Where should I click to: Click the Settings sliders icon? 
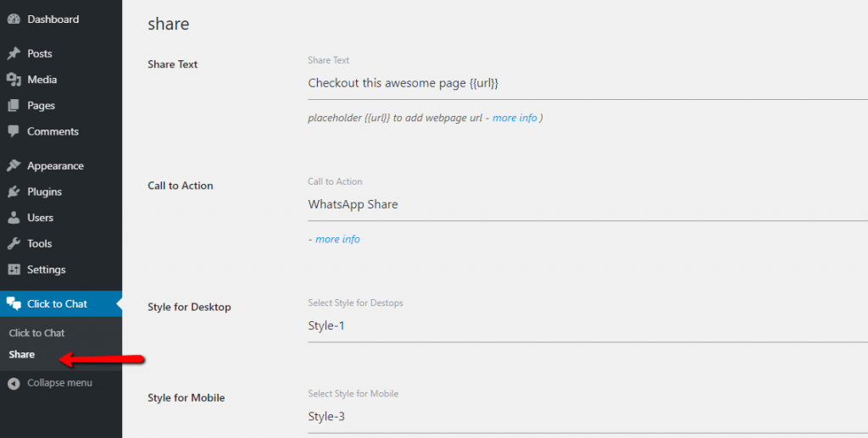[14, 270]
